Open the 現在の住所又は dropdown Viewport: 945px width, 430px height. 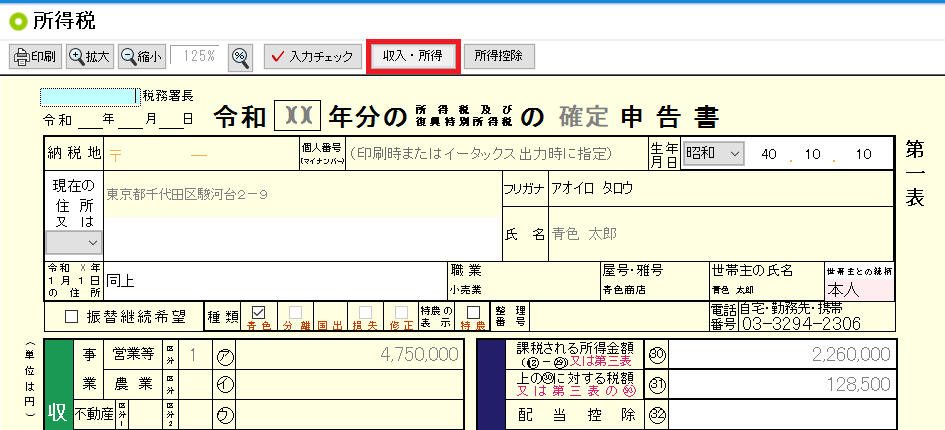pos(74,242)
